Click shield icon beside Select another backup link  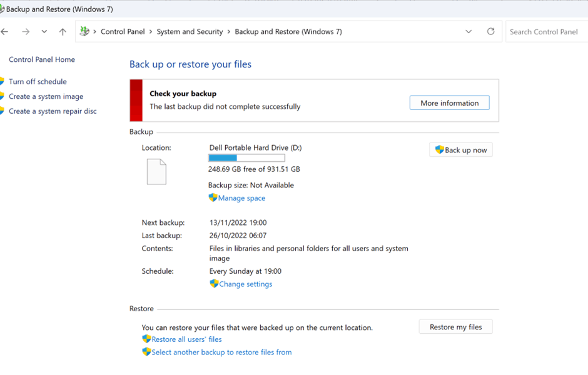(x=146, y=352)
